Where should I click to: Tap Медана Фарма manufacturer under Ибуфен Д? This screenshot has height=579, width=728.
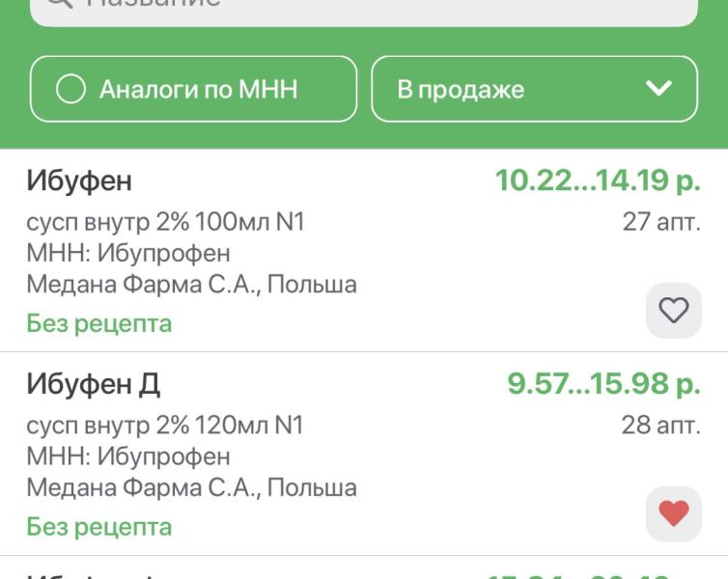coord(191,488)
